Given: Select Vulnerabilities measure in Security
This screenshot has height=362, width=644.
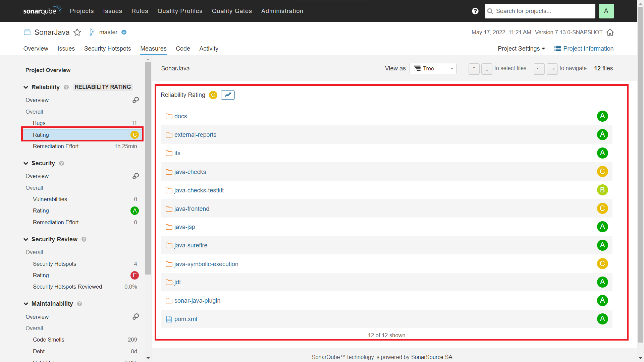Looking at the screenshot, I should pos(83,199).
